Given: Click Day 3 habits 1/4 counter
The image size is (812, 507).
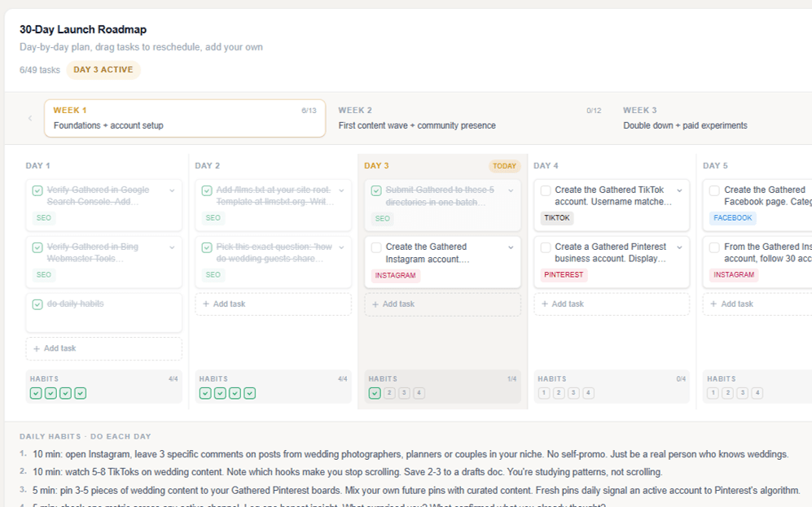Looking at the screenshot, I should (x=511, y=379).
